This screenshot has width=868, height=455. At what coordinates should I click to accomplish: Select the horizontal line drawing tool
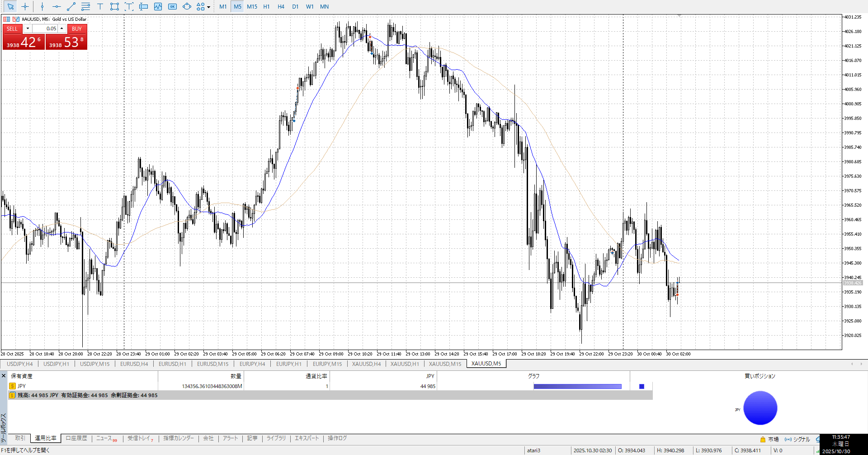(57, 6)
